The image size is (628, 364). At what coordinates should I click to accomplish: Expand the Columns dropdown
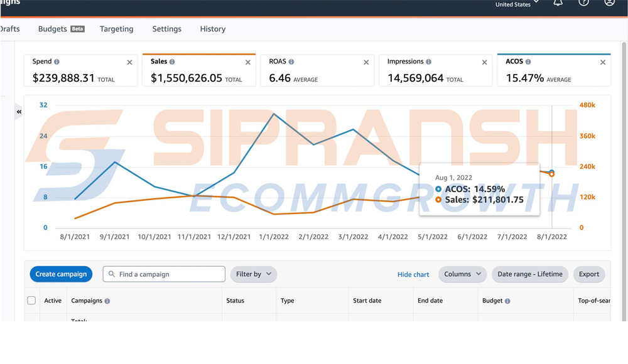click(x=462, y=274)
